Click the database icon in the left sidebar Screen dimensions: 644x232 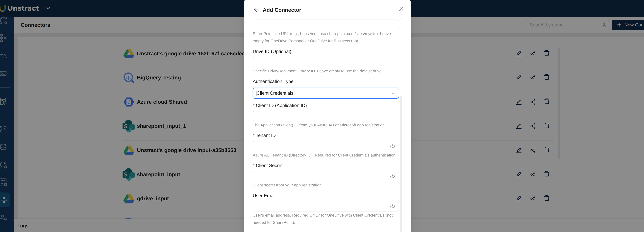pos(4,147)
